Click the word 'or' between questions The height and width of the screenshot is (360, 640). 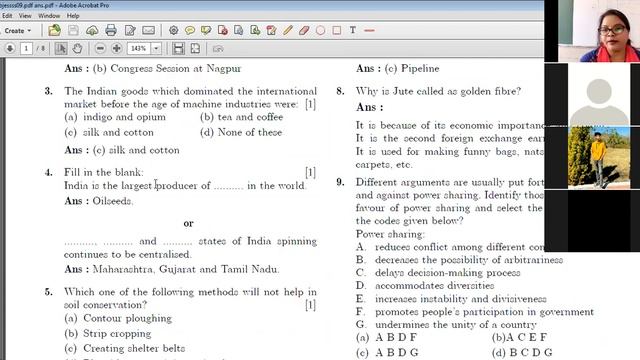188,223
